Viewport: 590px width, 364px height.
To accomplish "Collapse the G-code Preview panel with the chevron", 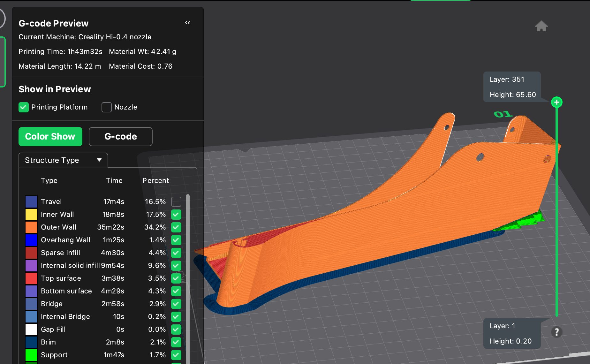I will (187, 23).
